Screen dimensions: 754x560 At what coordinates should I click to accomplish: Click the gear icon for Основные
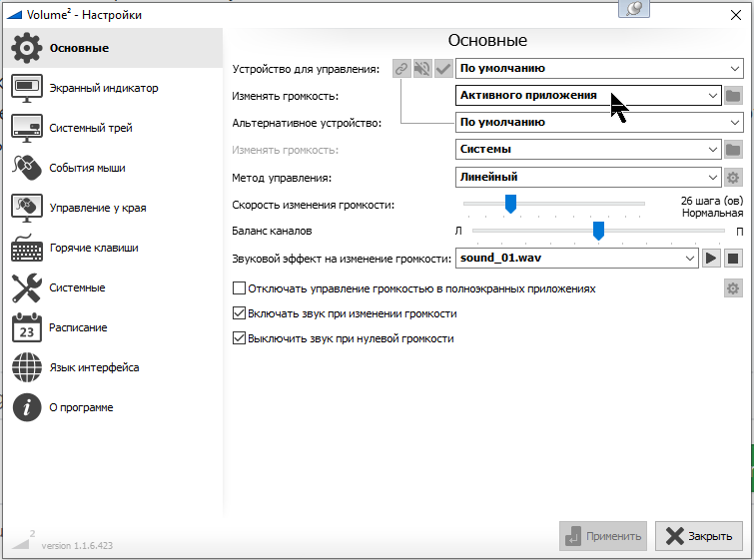pyautogui.click(x=26, y=48)
